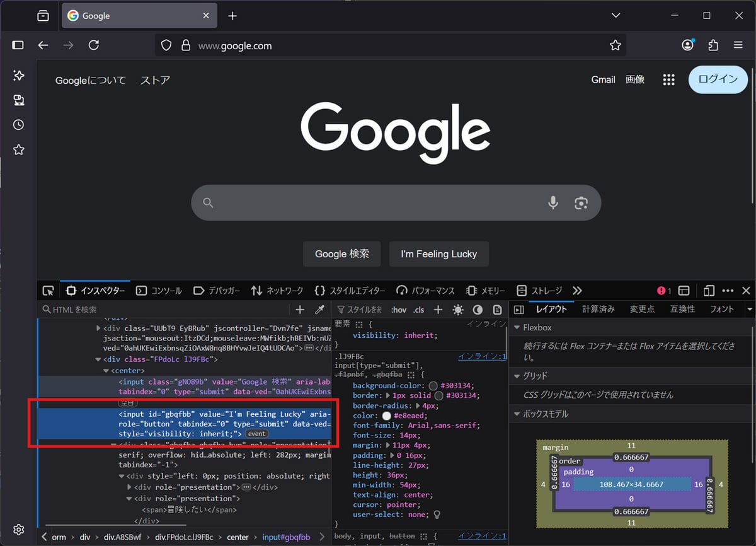Show all sidebar tabs dropdown arrow
Viewport: 756px width, 546px height.
pyautogui.click(x=750, y=310)
